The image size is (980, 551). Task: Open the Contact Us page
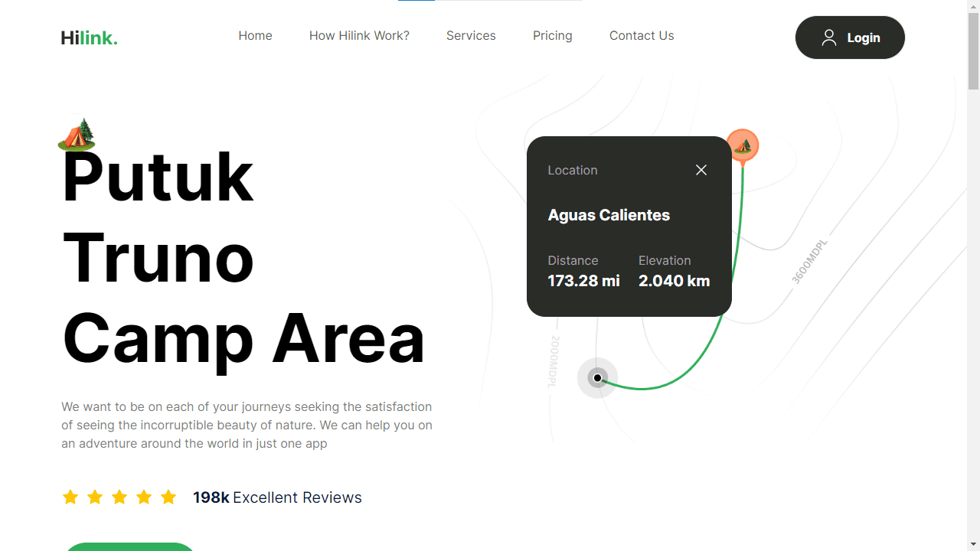coord(642,35)
